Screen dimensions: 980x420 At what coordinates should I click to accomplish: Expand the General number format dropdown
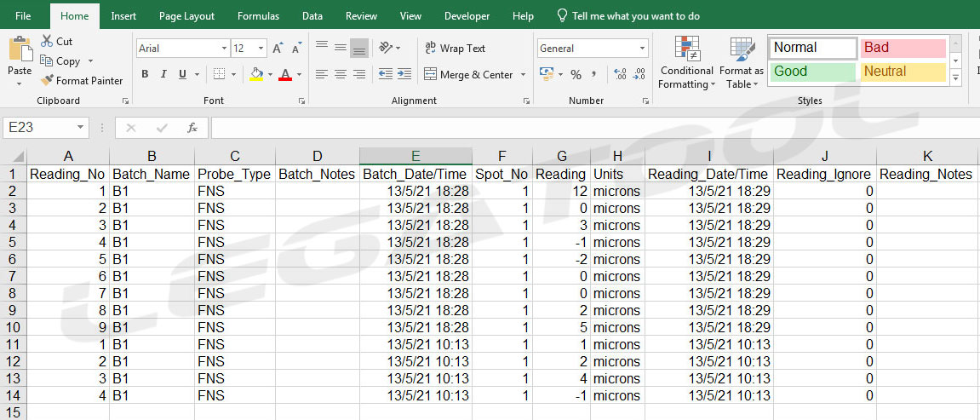[x=642, y=49]
